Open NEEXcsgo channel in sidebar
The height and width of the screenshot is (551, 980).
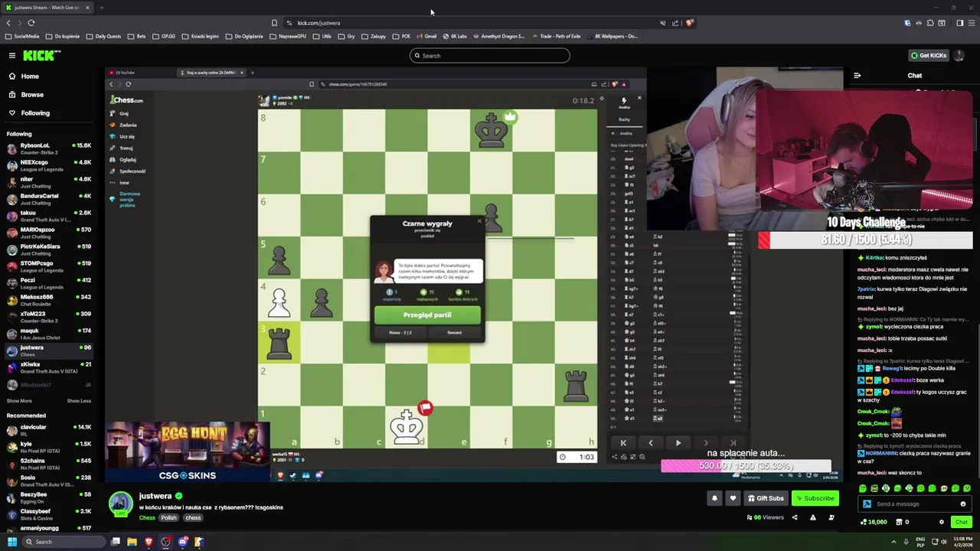pyautogui.click(x=50, y=165)
